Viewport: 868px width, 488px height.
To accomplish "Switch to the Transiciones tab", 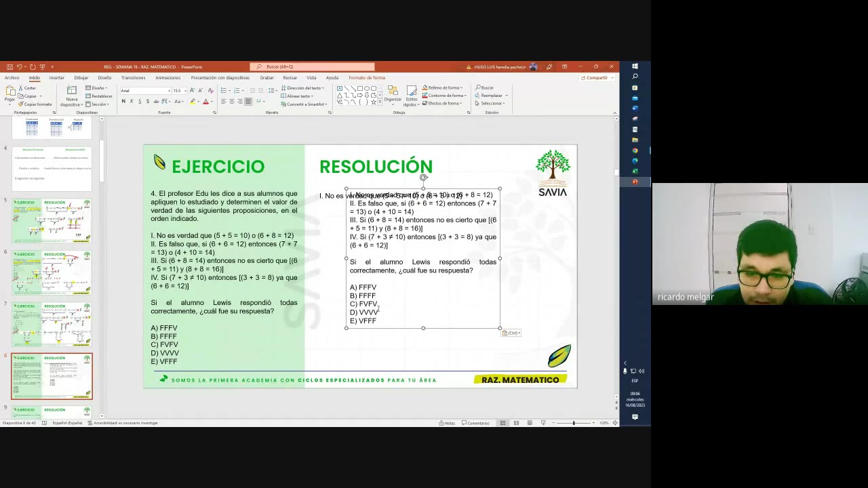I will pyautogui.click(x=133, y=78).
